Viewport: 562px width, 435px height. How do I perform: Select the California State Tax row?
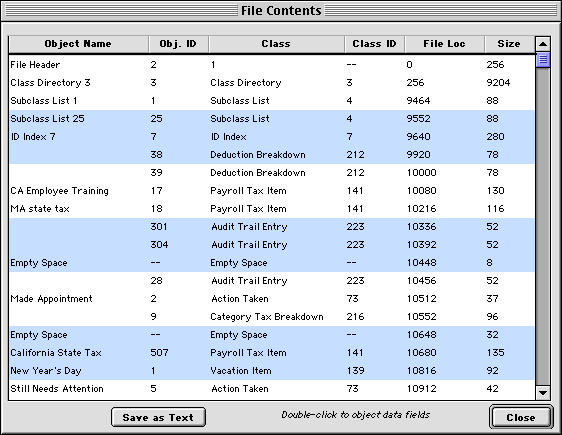(272, 353)
